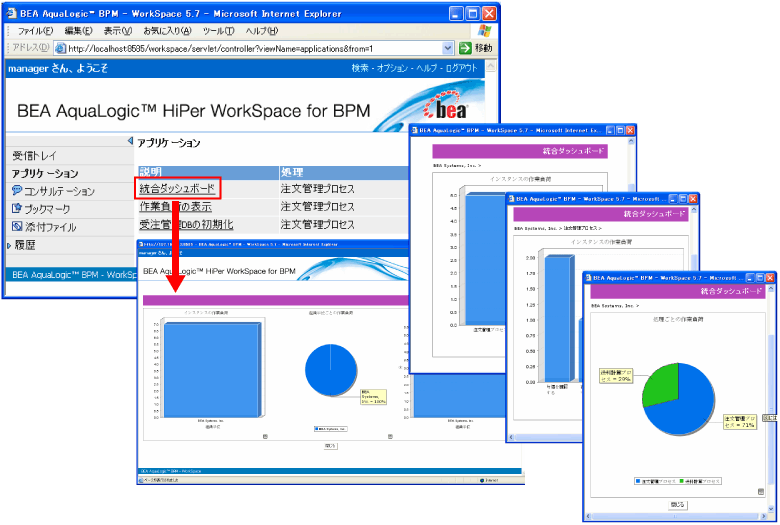Click 注文管理プロセス in the 統合ダッシュボード row

point(317,189)
